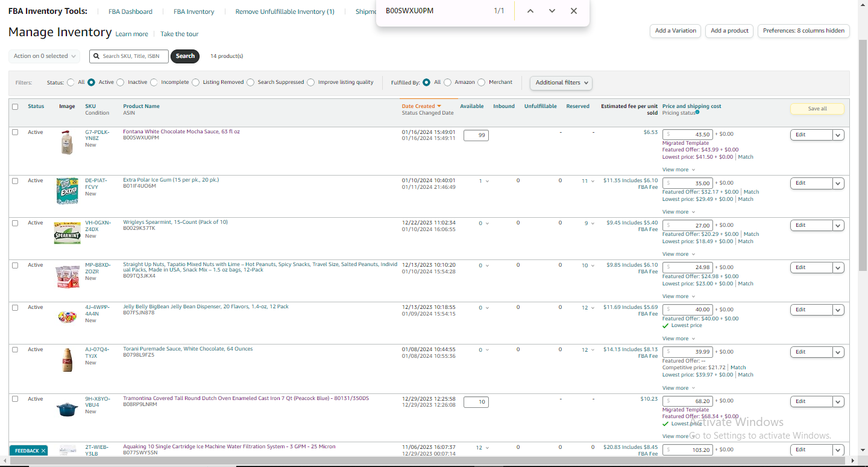This screenshot has height=467, width=868.
Task: Click the Fontana price field showing 43.50
Action: (688, 135)
